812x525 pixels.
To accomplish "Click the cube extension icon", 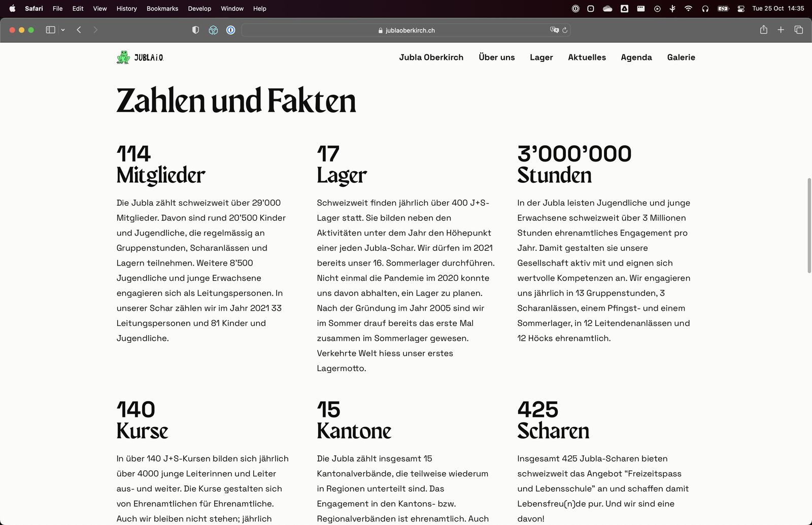I will pyautogui.click(x=213, y=30).
